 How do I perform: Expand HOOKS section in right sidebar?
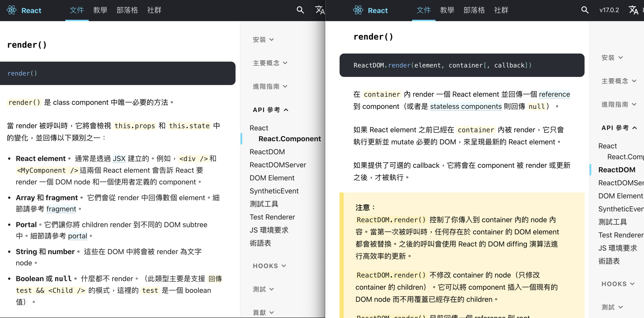pyautogui.click(x=618, y=284)
